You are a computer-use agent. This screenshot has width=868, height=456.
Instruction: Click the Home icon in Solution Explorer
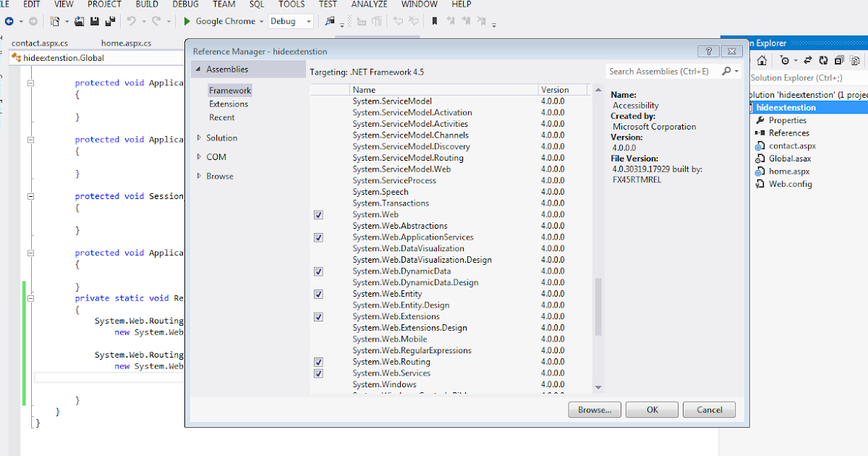762,61
